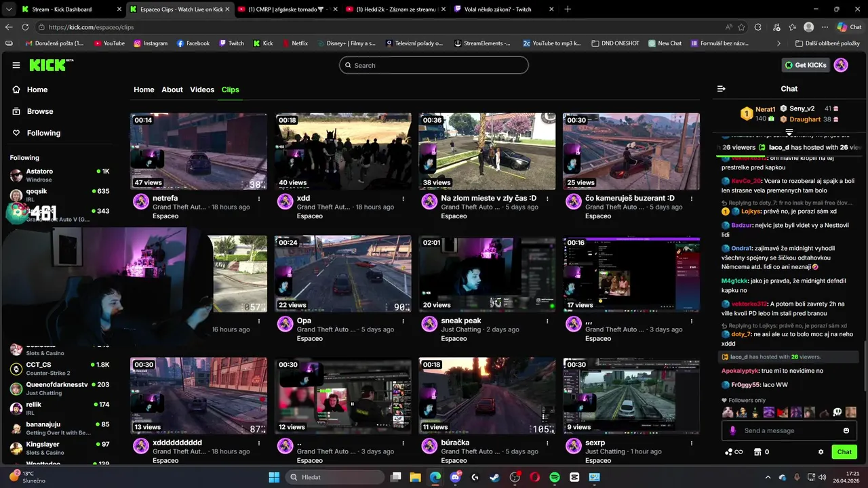
Task: Click the Kick search field
Action: click(434, 65)
